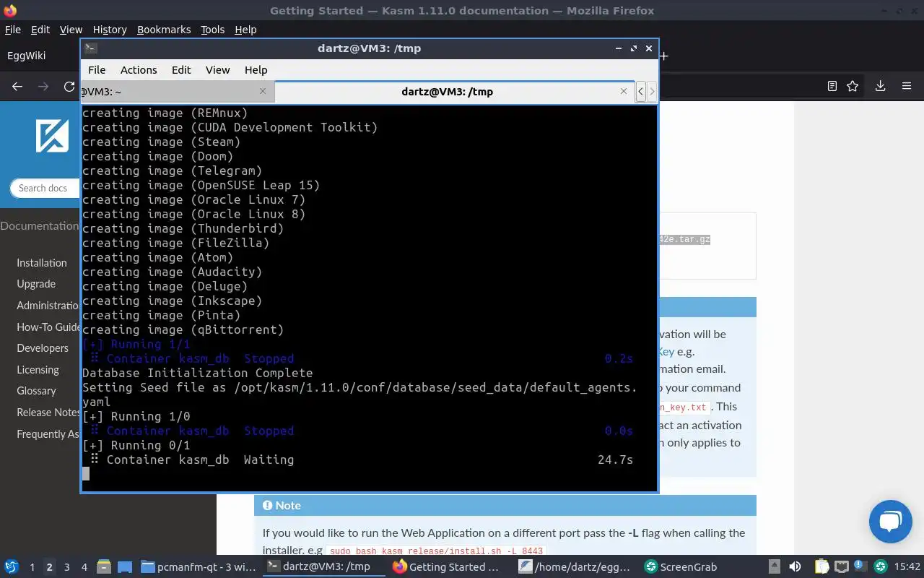Open the terminal Help menu

point(256,70)
